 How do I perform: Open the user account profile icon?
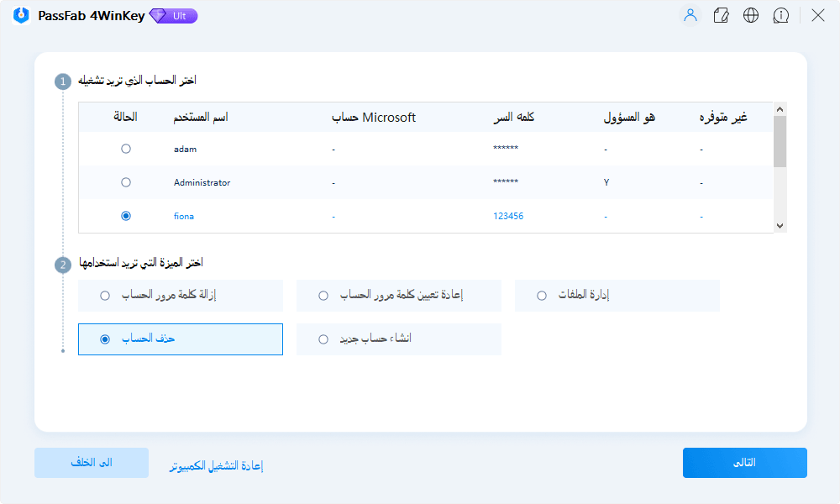click(690, 15)
